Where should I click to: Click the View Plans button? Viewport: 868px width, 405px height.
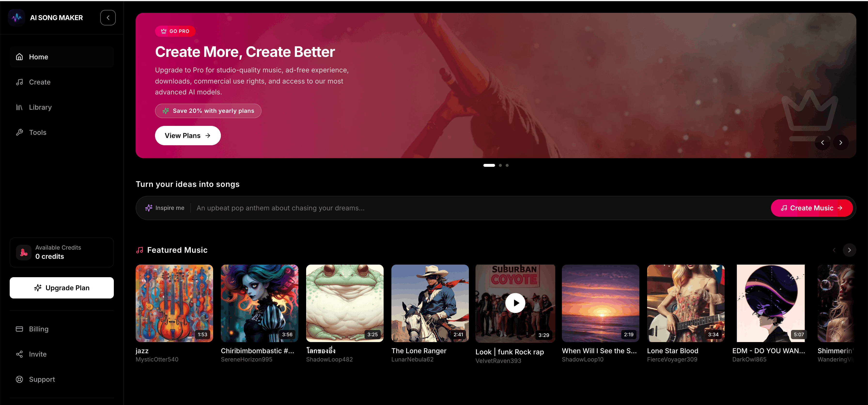[188, 136]
